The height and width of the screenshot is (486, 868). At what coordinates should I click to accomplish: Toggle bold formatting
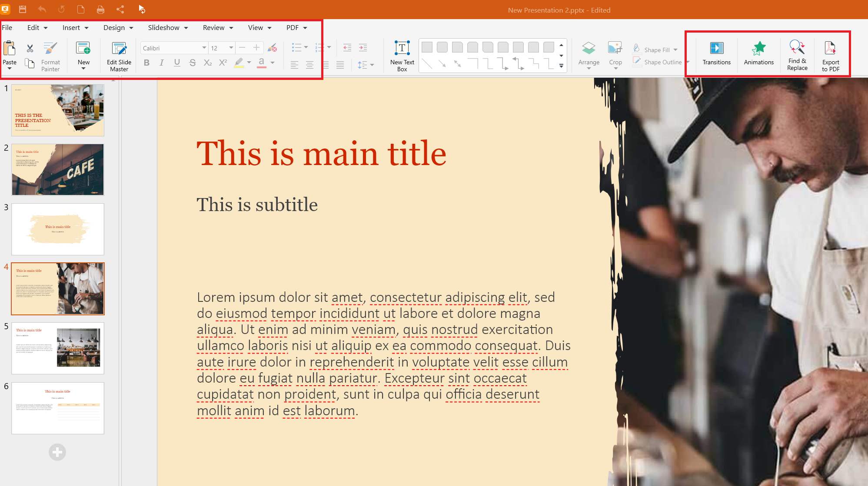pyautogui.click(x=146, y=63)
